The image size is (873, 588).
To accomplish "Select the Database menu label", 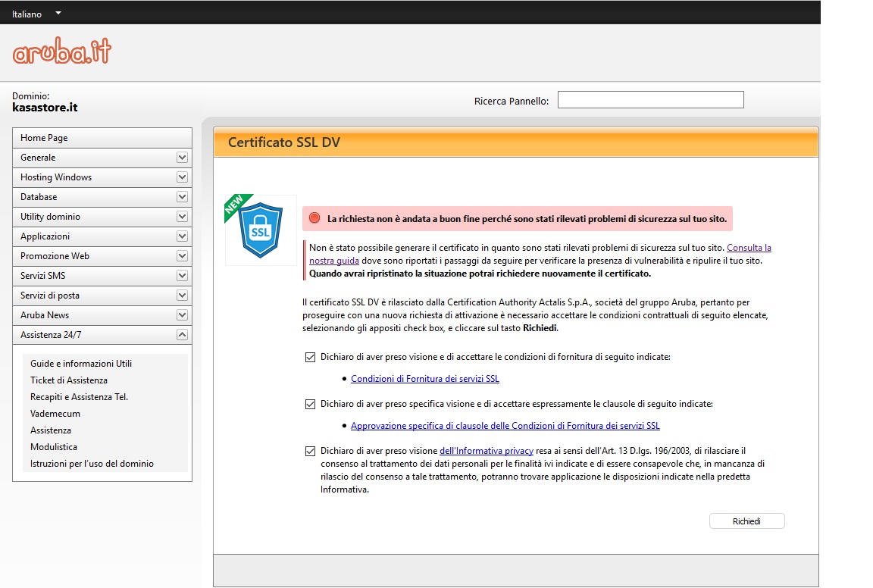I will click(39, 197).
